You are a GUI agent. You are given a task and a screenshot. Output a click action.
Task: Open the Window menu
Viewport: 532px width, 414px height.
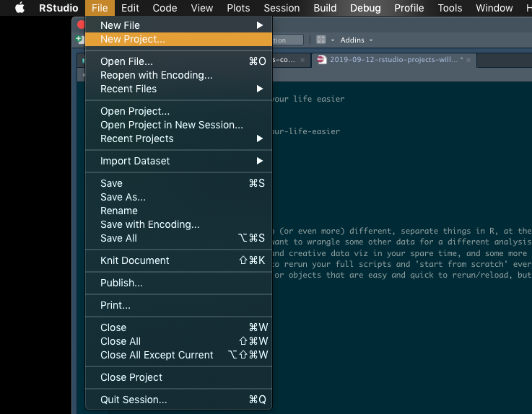tap(494, 8)
